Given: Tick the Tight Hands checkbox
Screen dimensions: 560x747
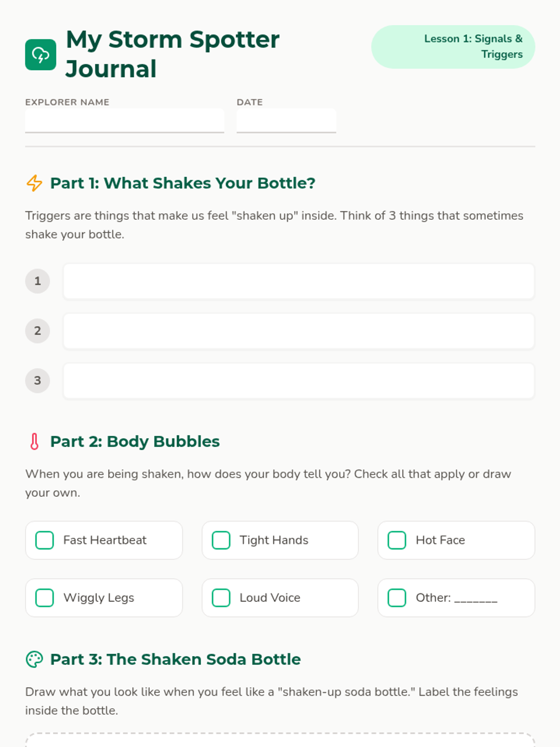Looking at the screenshot, I should (221, 540).
